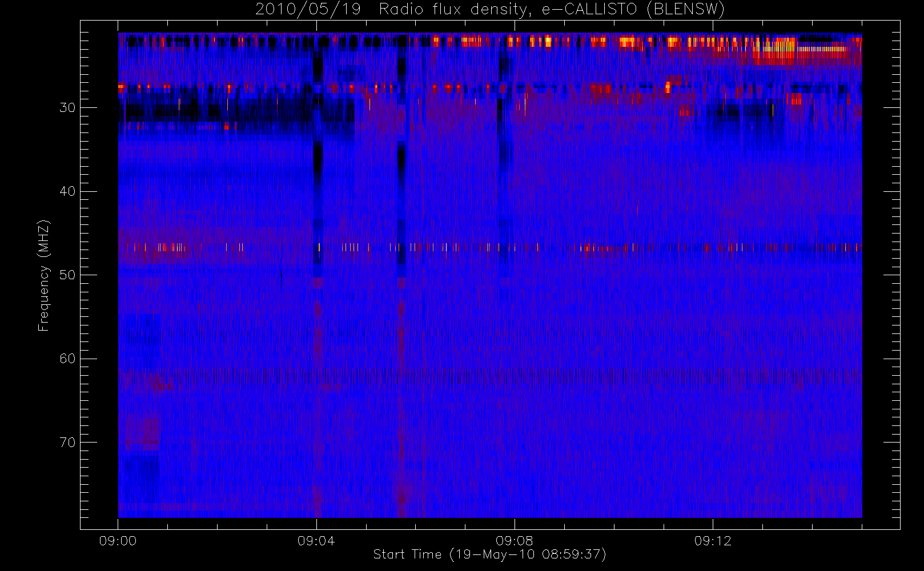924x571 pixels.
Task: Click the 30 MHz frequency tick label
Action: point(67,108)
